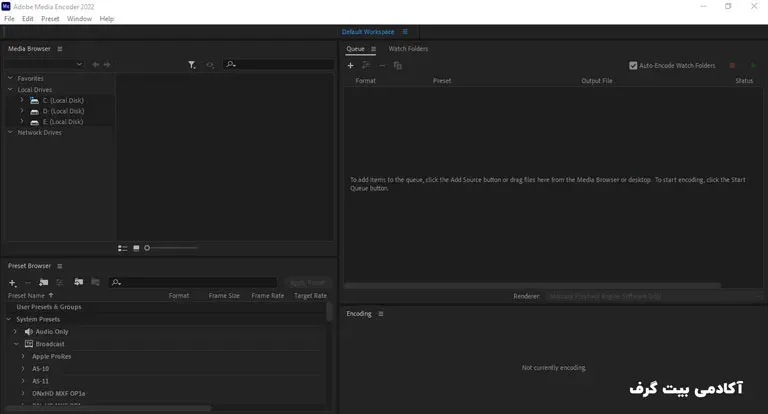Image resolution: width=768 pixels, height=414 pixels.
Task: Click the Preset Browser search field
Action: pyautogui.click(x=192, y=282)
